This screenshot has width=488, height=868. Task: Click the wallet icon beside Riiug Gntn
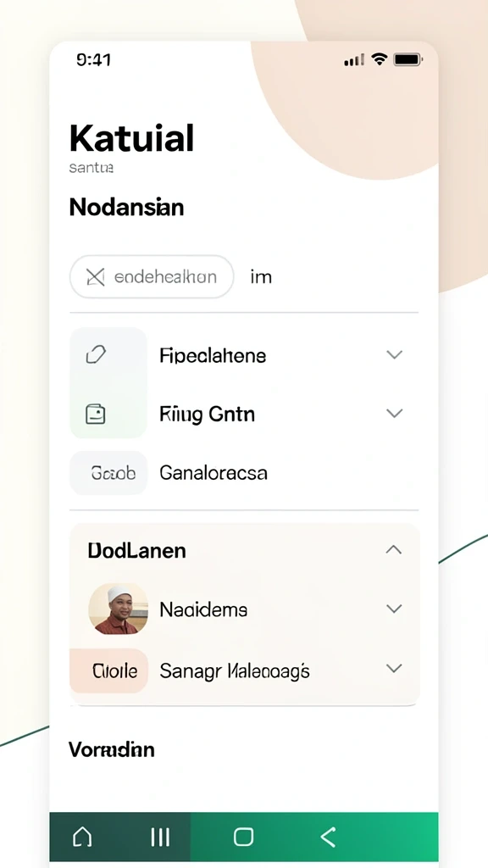[x=96, y=414]
